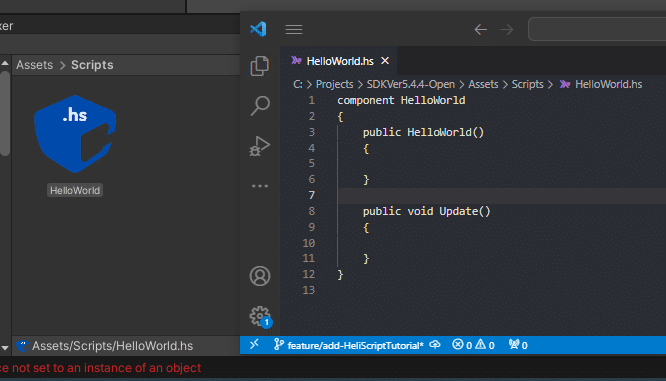Show additional views via ellipsis icon
Viewport: 666px width, 381px height.
click(x=260, y=186)
